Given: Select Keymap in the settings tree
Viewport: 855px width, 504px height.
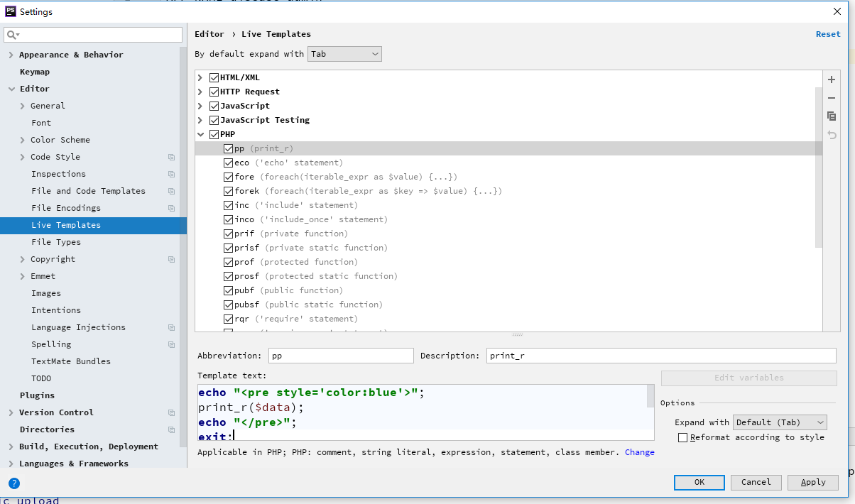Looking at the screenshot, I should coord(35,72).
